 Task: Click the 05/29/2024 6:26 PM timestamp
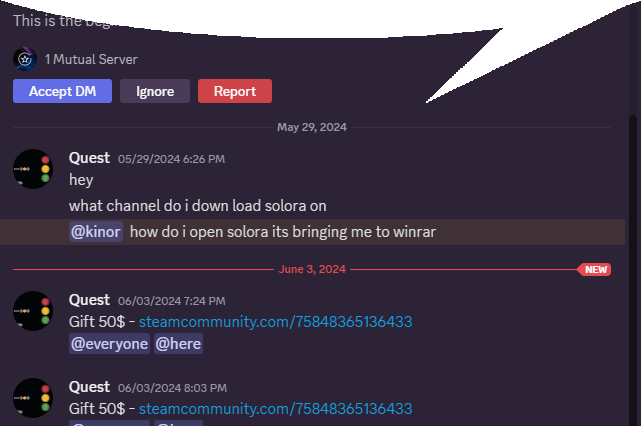coord(171,159)
